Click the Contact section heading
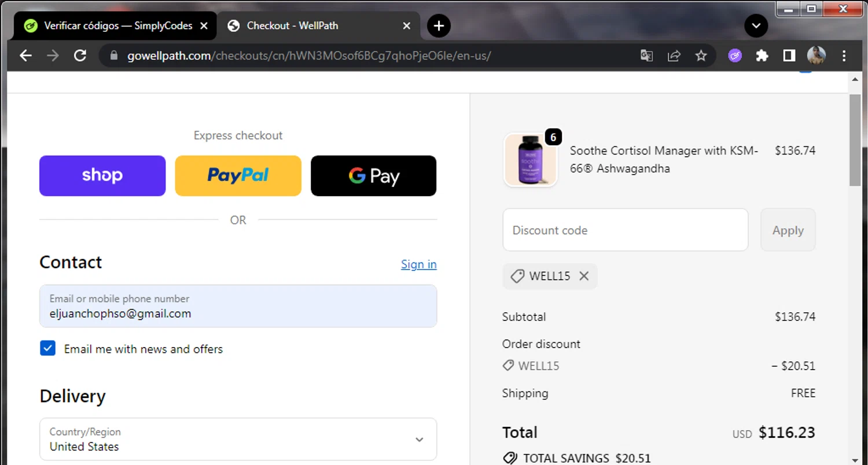 point(71,262)
